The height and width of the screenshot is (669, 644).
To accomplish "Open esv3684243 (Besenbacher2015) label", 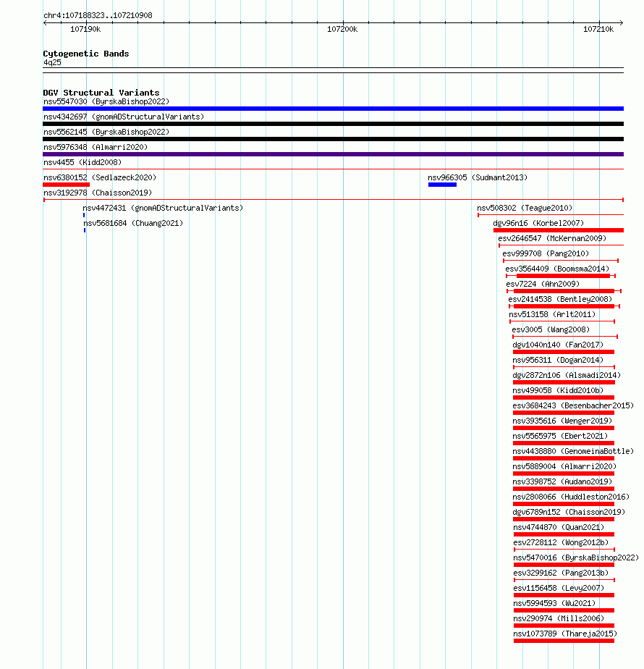I will click(573, 405).
